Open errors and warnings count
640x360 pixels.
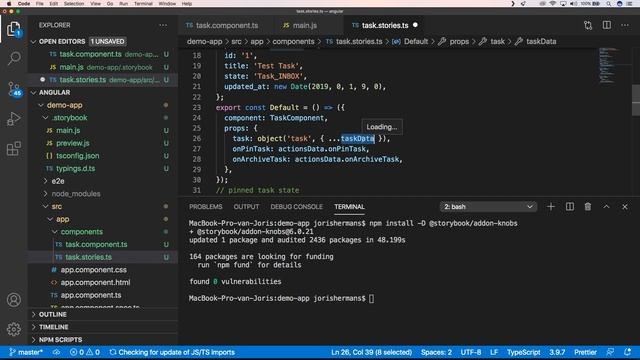pyautogui.click(x=84, y=352)
